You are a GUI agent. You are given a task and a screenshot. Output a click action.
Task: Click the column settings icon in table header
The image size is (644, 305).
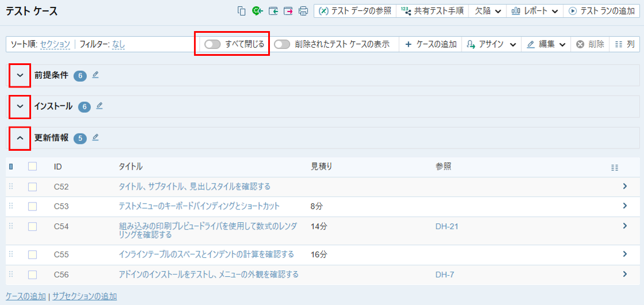click(x=615, y=167)
